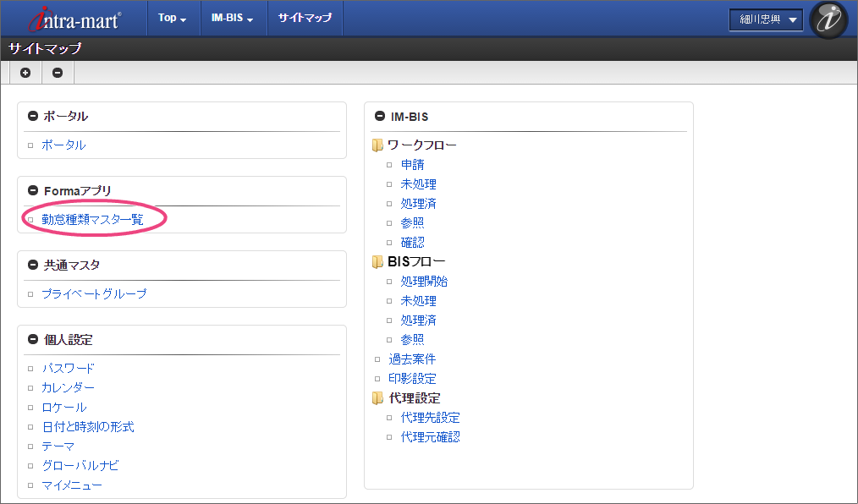Click the 代理設定 folder icon
Viewport: 858px width, 504px height.
click(377, 398)
